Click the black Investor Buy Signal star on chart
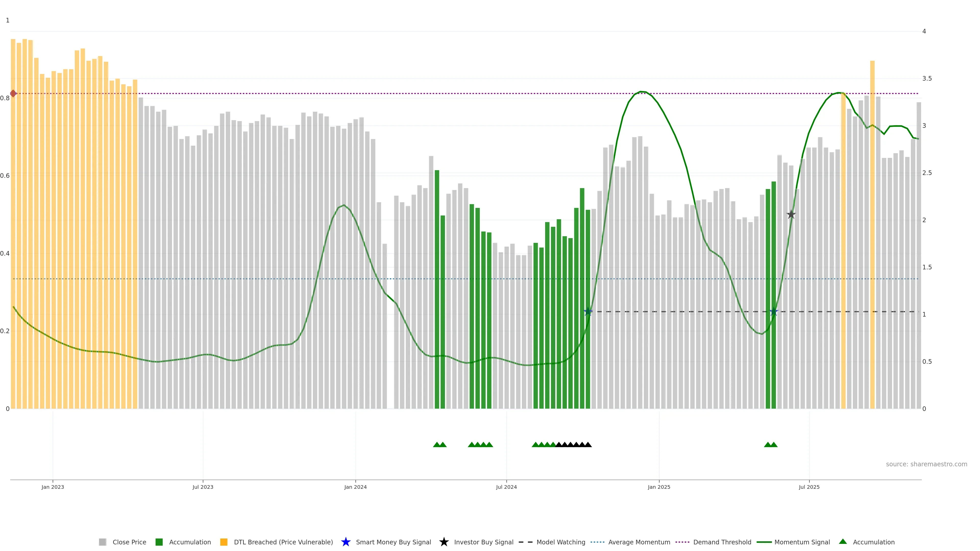 tap(791, 215)
